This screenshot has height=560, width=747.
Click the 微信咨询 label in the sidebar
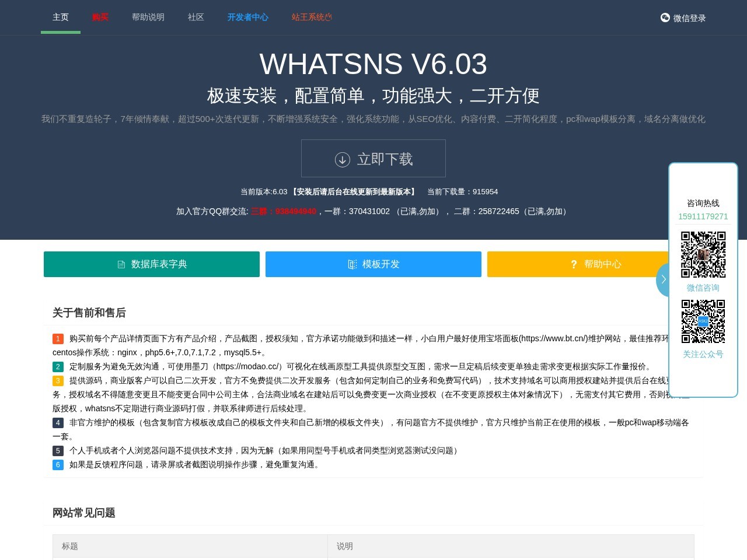[x=703, y=288]
